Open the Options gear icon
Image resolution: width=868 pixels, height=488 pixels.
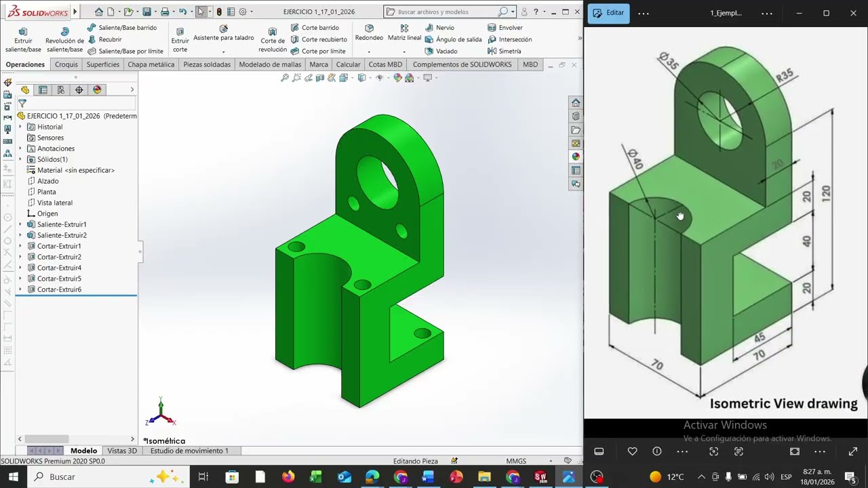point(243,12)
